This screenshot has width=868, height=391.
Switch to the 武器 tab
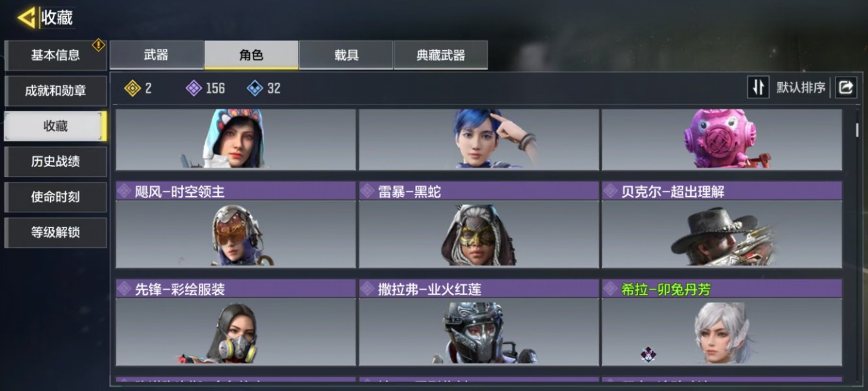coord(157,55)
